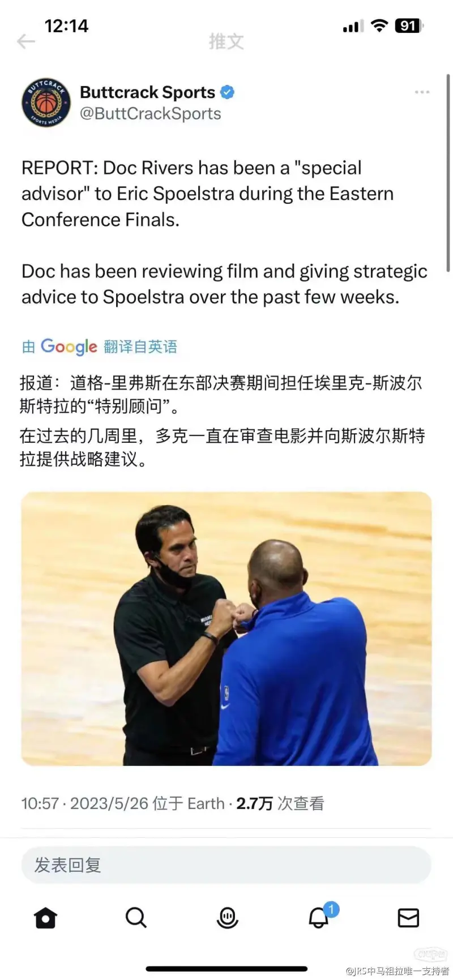Viewport: 453px width, 980px height.
Task: Open Buttcrack Sports profile avatar
Action: (x=46, y=102)
